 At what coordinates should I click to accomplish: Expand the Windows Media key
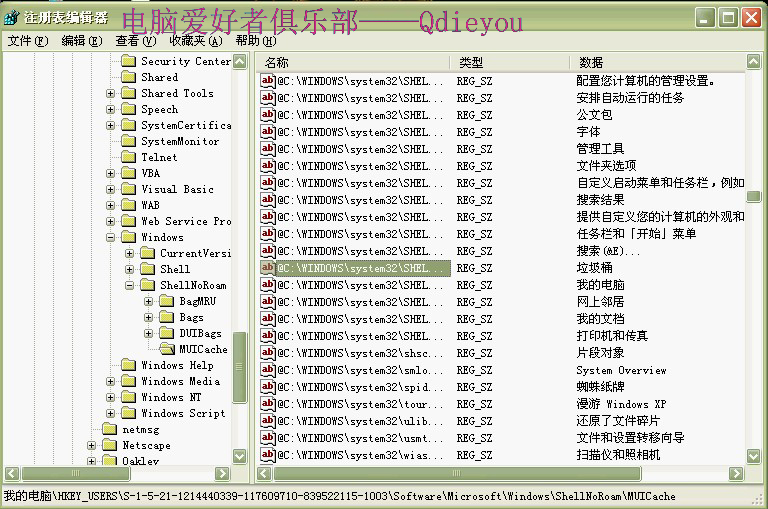(111, 381)
